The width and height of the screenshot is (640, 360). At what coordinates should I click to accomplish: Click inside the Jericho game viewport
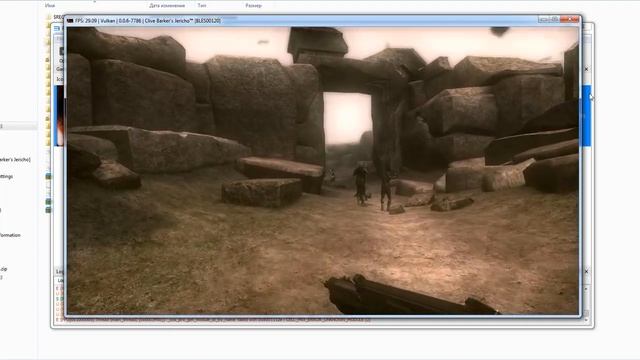(x=323, y=171)
